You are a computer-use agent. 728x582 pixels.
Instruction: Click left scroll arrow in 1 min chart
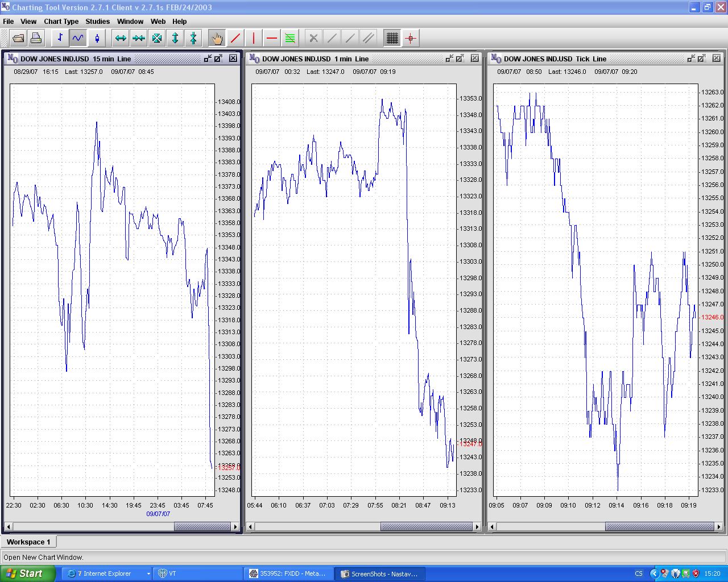click(x=250, y=527)
